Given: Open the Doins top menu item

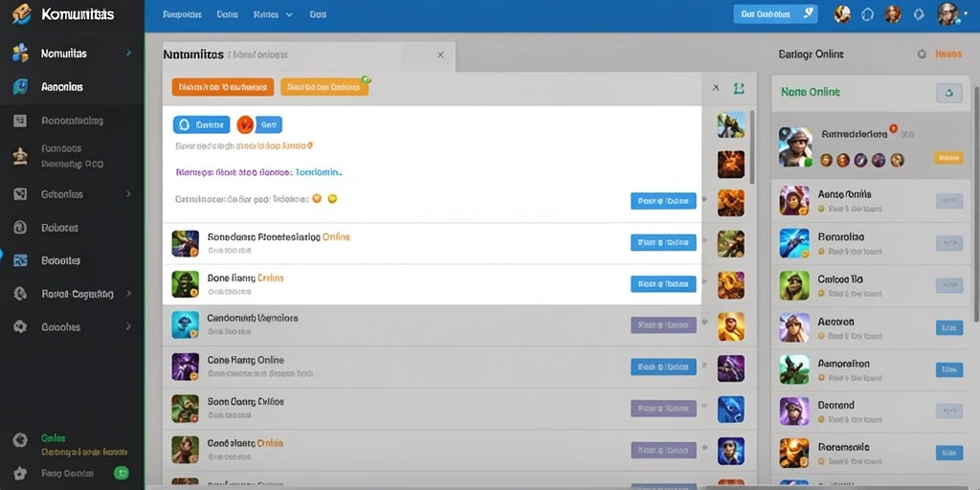Looking at the screenshot, I should 228,14.
